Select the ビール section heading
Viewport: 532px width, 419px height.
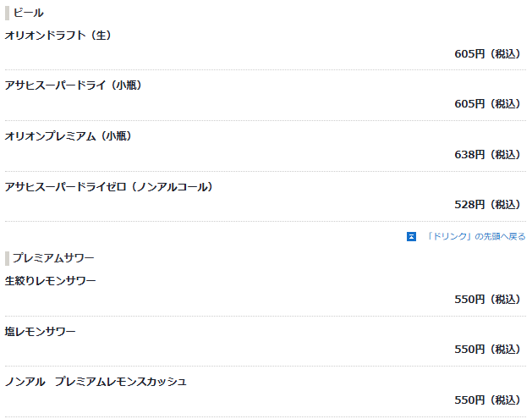pos(29,13)
